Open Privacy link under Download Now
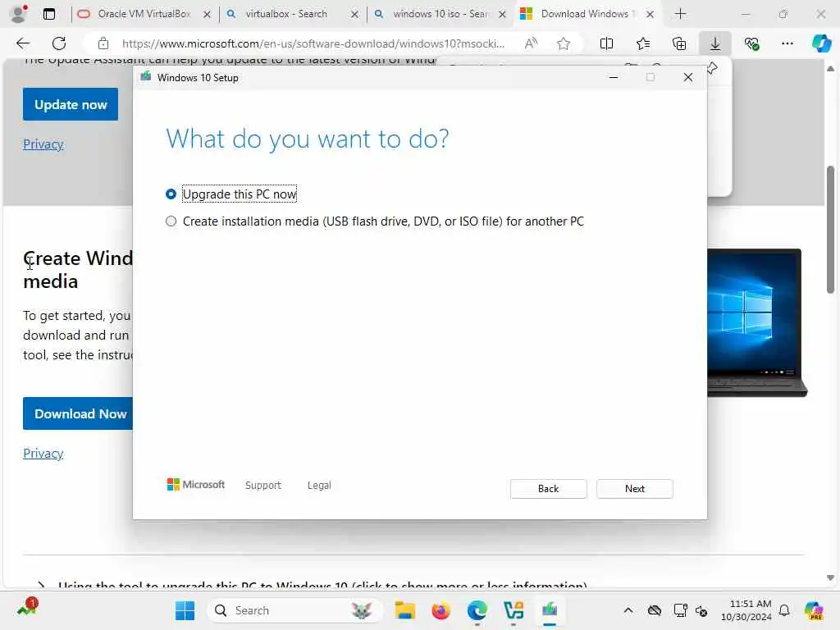840x630 pixels. point(43,453)
